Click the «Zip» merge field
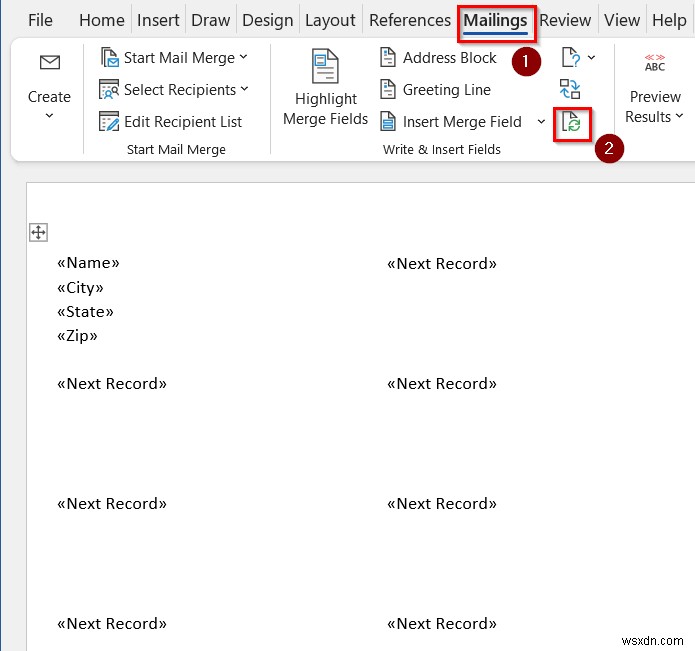Image resolution: width=695 pixels, height=651 pixels. pos(77,336)
